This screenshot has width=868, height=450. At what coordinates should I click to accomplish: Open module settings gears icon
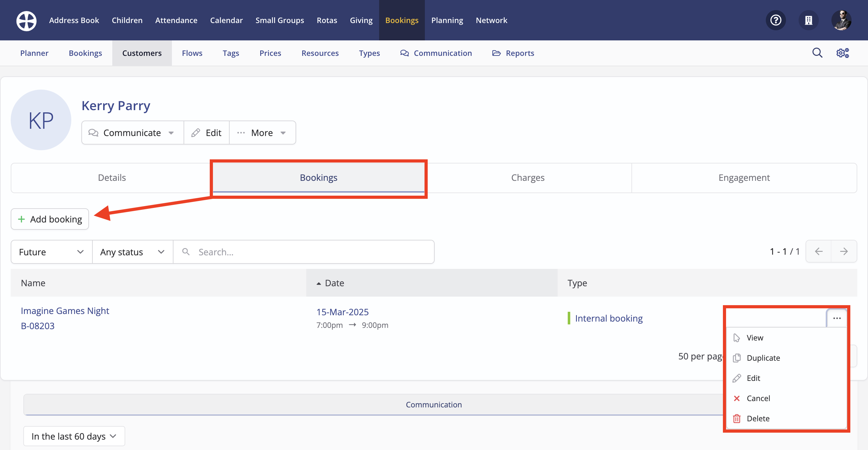(842, 53)
